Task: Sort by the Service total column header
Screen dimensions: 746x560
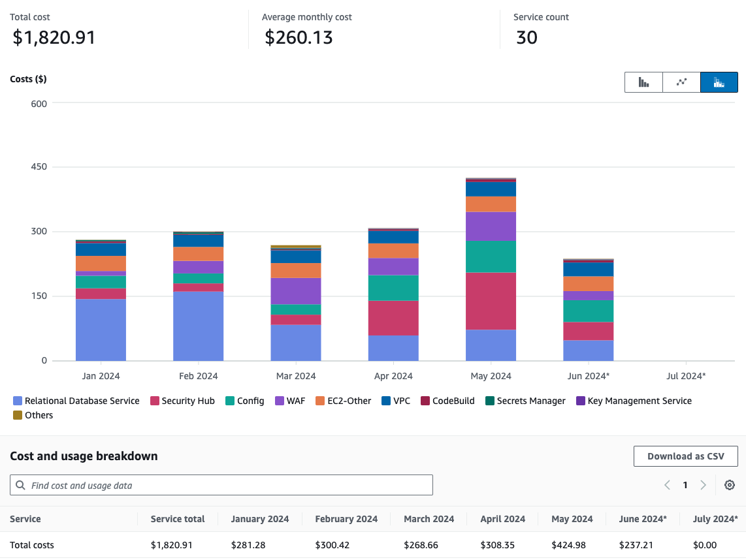Action: pos(177,519)
